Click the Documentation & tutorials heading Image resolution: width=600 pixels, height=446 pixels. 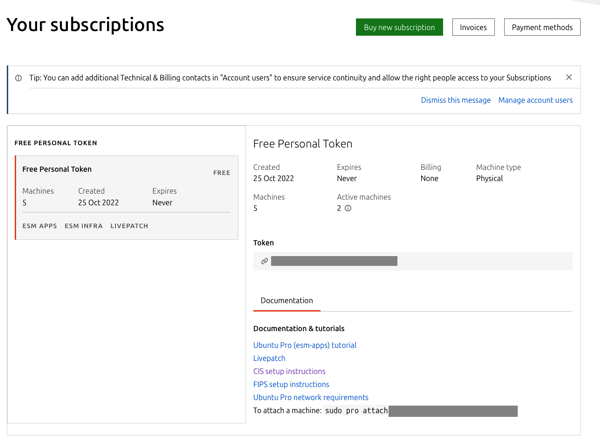pyautogui.click(x=298, y=329)
